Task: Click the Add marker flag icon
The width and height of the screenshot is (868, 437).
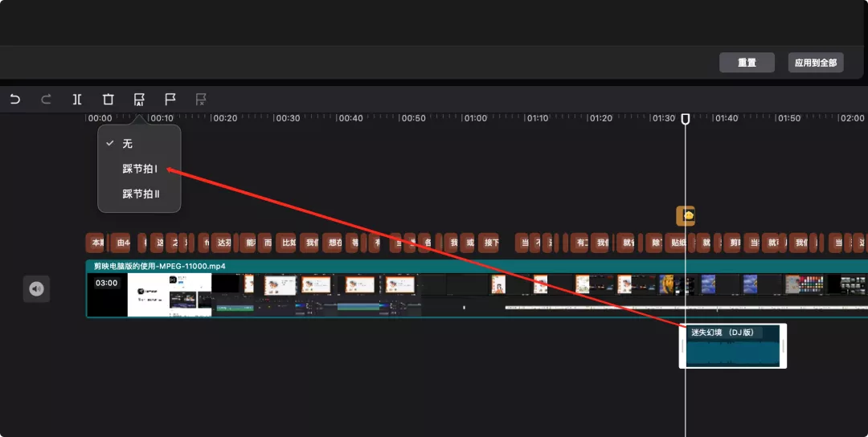Action: 170,100
